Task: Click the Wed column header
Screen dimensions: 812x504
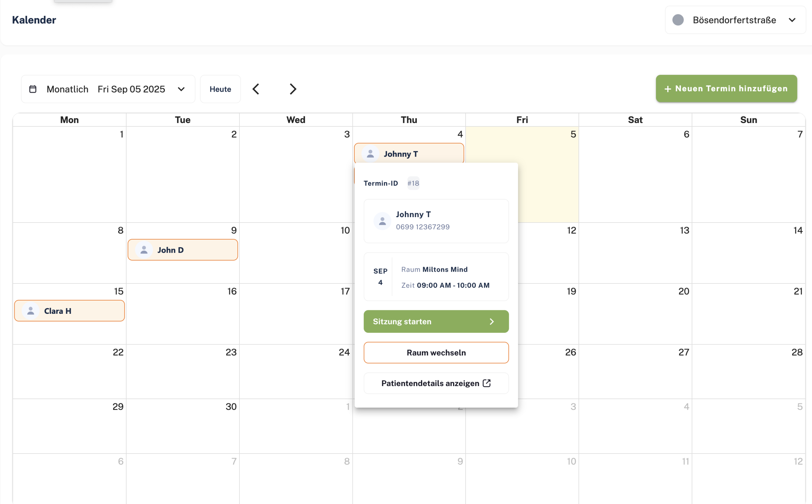Action: point(296,120)
